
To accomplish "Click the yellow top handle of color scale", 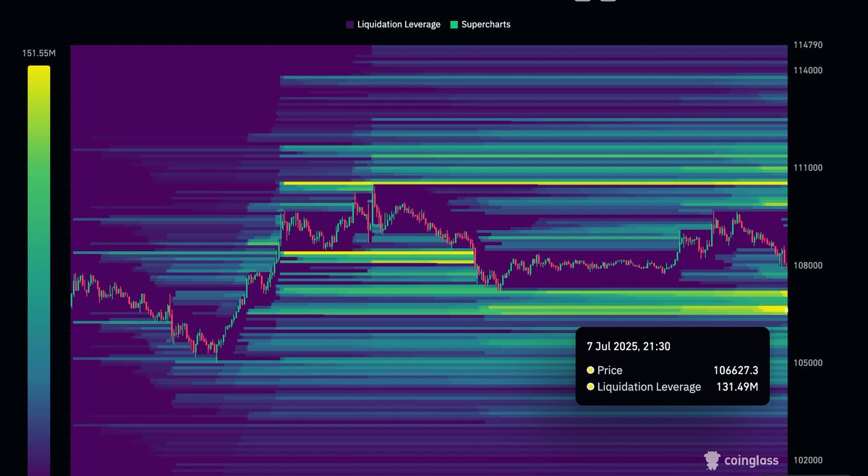I will (39, 69).
